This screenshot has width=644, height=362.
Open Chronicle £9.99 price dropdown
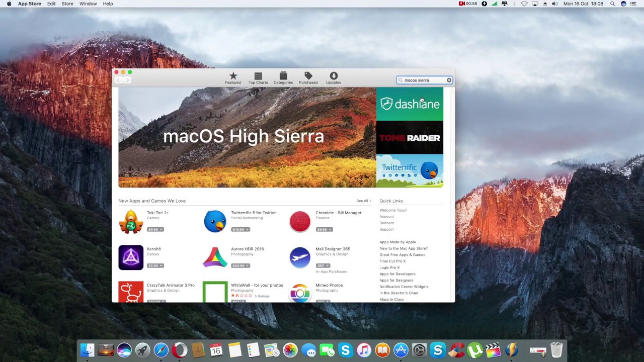point(325,229)
